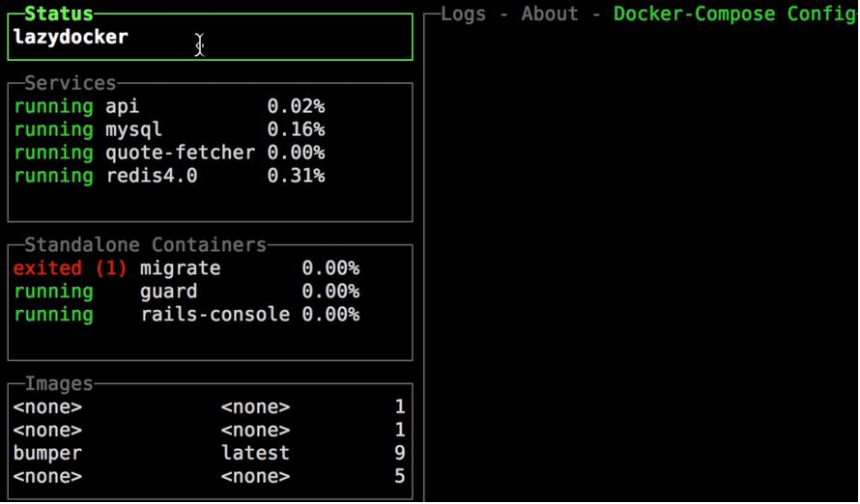Select the guard container
860x504 pixels.
[169, 292]
